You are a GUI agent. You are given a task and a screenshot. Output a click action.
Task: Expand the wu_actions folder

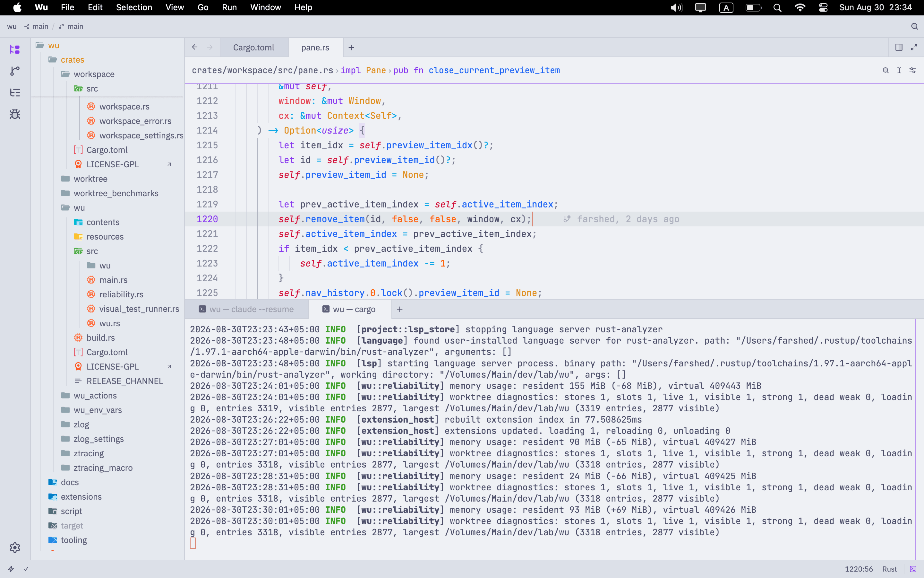[95, 395]
